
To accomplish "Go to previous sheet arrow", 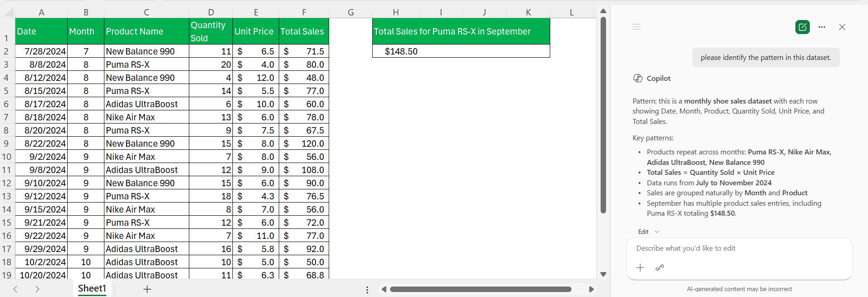I will pyautogui.click(x=15, y=289).
